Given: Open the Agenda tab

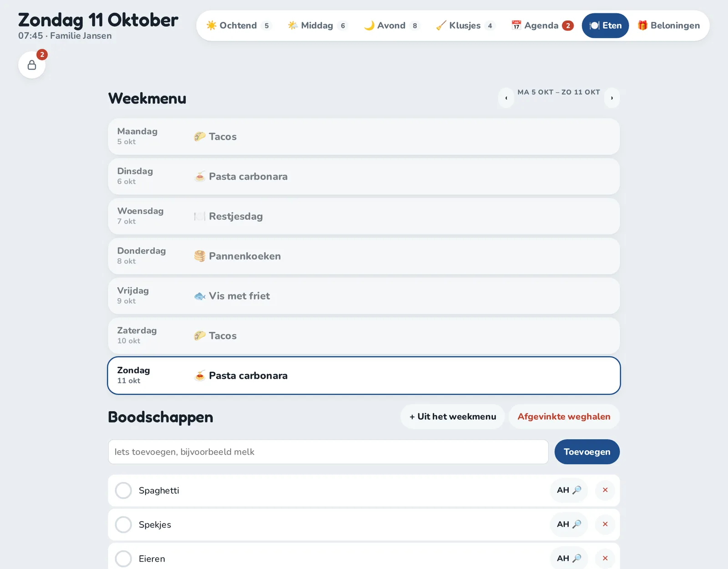Looking at the screenshot, I should tap(542, 25).
